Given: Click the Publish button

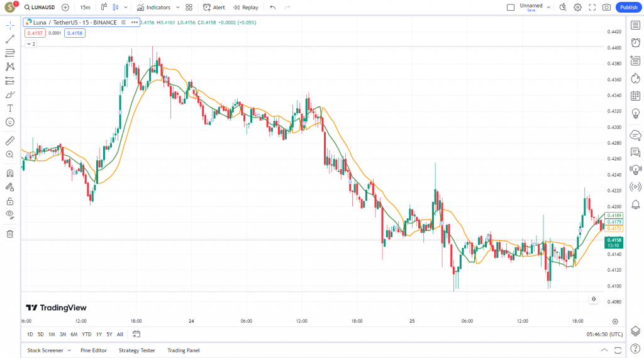Looking at the screenshot, I should click(x=629, y=8).
